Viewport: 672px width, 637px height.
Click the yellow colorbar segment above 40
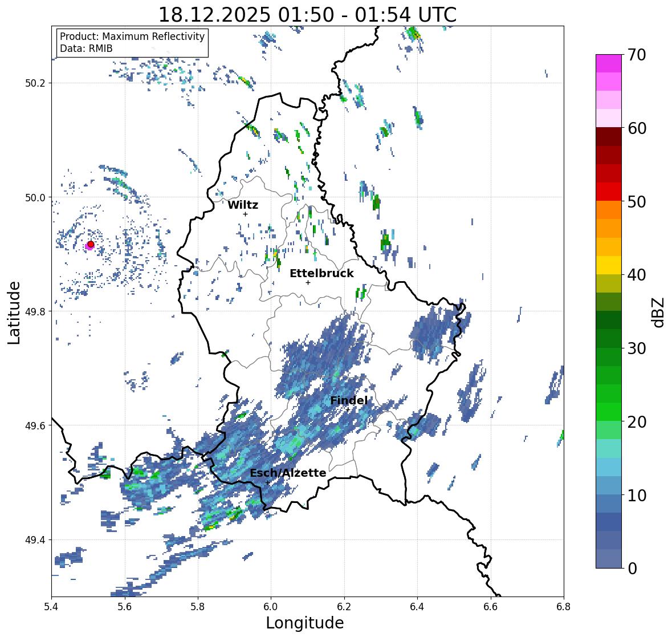coord(609,265)
